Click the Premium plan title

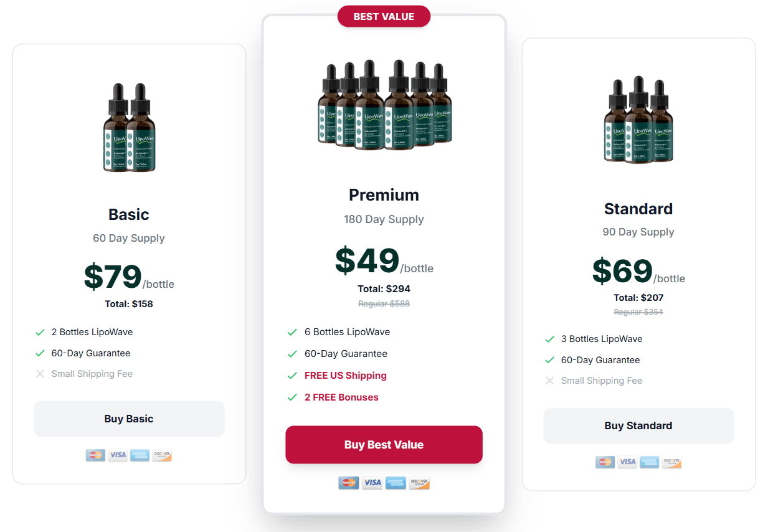coord(384,194)
